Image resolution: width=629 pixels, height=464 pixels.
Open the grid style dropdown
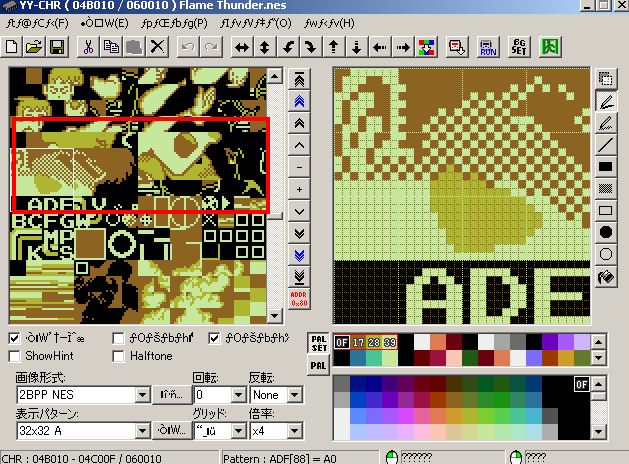coord(238,431)
